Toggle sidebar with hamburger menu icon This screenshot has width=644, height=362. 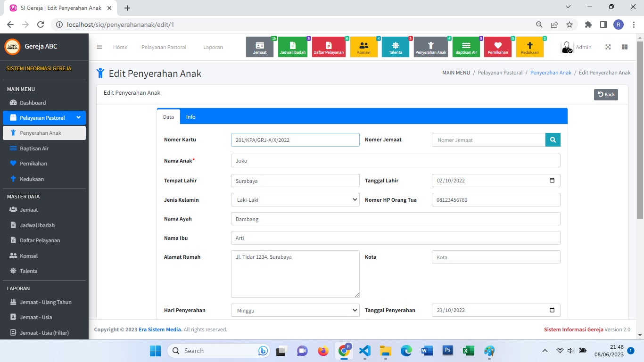click(x=99, y=47)
